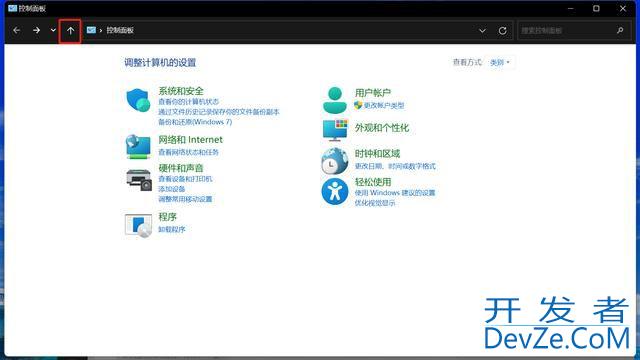Open 轻松使用 category
This screenshot has width=640, height=360.
pos(373,182)
